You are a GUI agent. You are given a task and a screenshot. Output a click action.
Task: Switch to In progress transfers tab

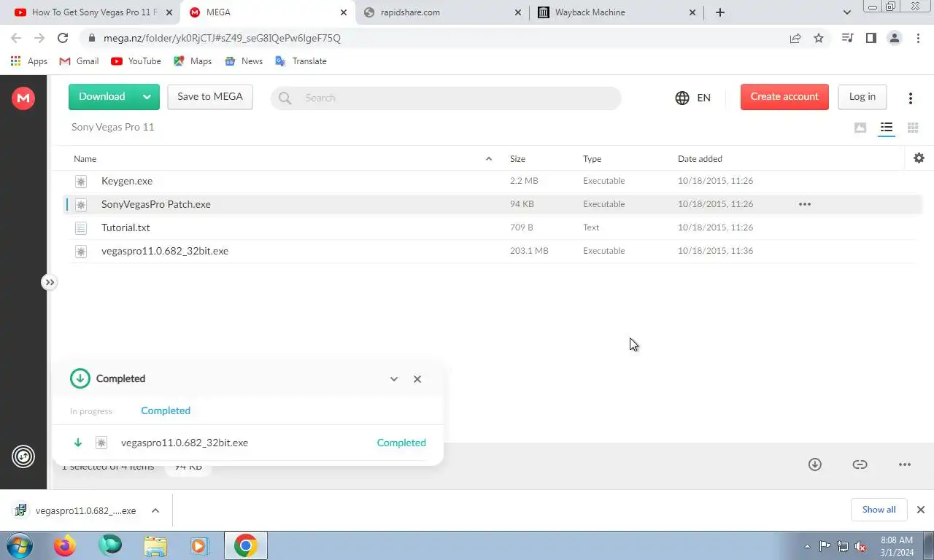point(91,411)
